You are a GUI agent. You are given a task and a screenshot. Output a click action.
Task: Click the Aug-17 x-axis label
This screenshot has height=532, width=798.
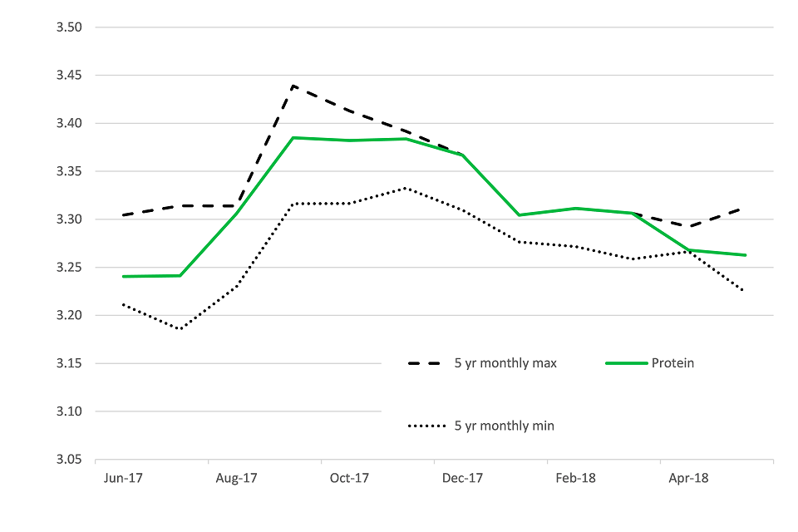coord(236,478)
